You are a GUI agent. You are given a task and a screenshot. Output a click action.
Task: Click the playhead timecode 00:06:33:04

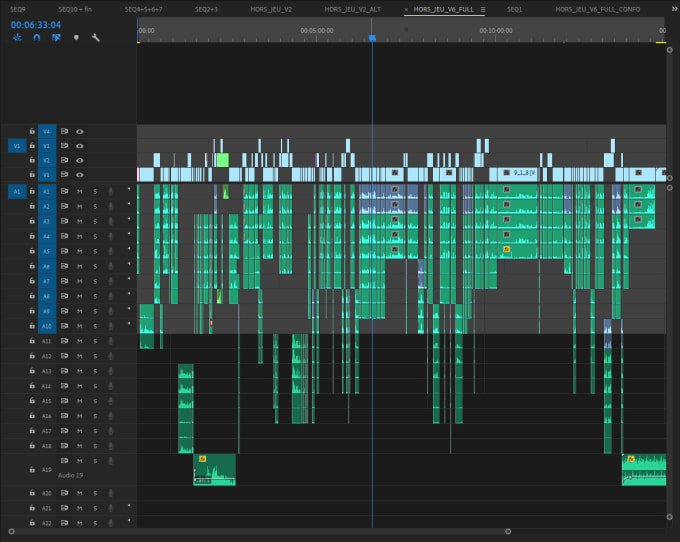[x=36, y=25]
